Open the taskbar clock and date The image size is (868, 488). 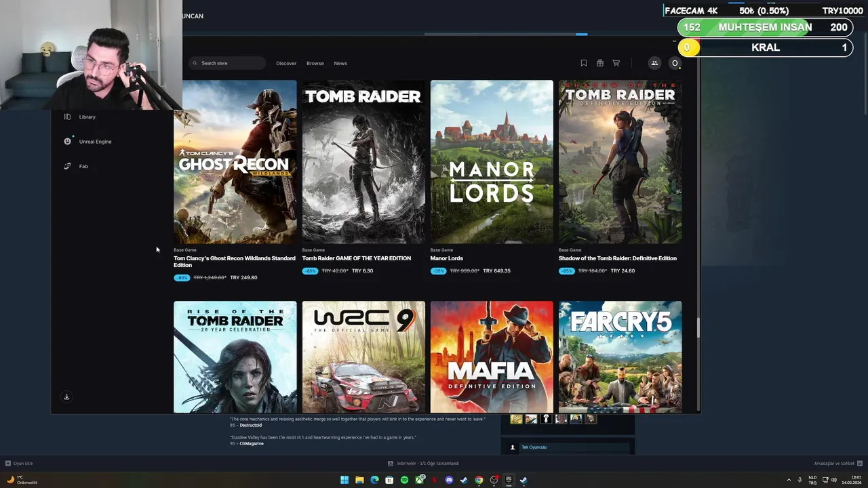point(853,480)
